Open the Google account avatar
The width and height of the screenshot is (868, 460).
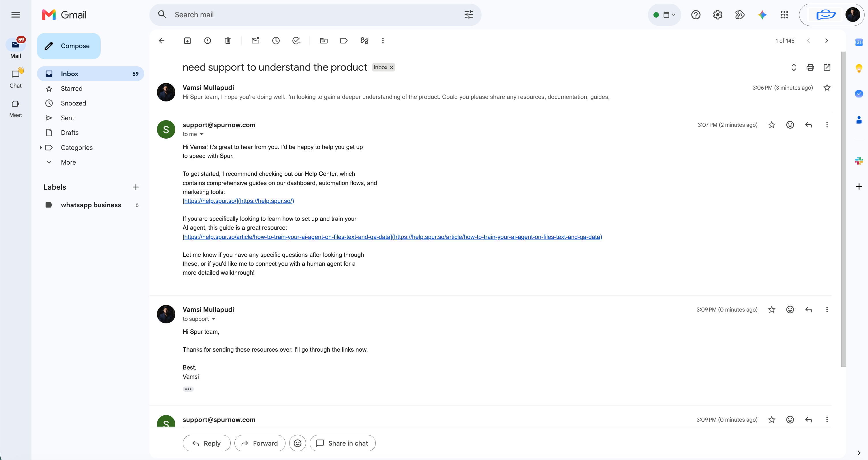(853, 15)
